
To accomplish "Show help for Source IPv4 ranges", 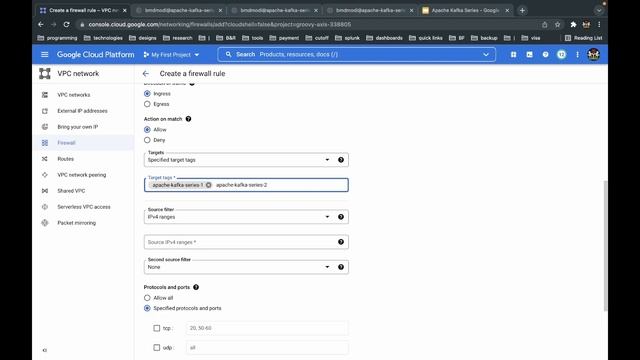I will (341, 242).
